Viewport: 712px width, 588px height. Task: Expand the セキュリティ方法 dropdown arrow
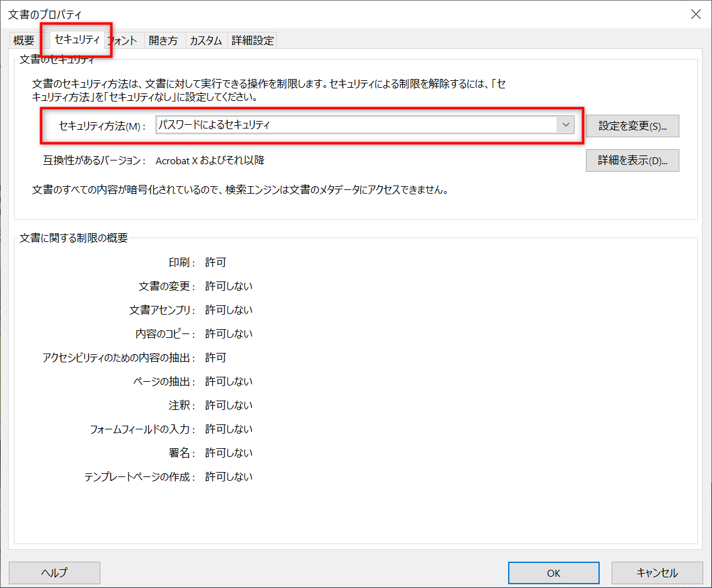(565, 125)
